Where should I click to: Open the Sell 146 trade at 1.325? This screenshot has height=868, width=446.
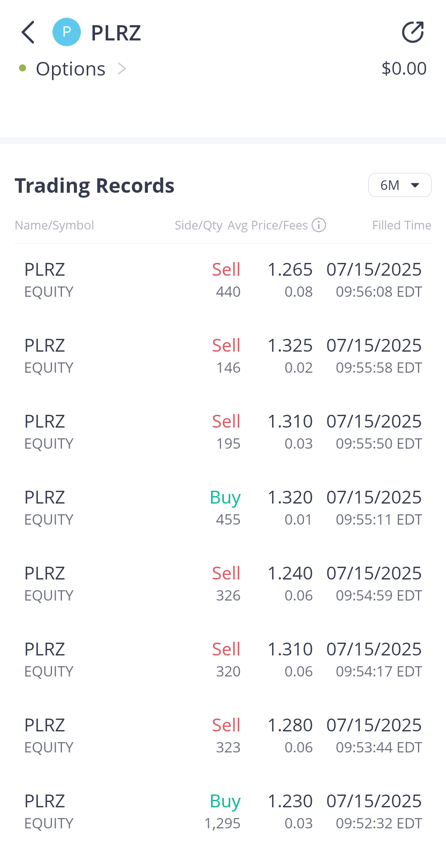[x=223, y=356]
